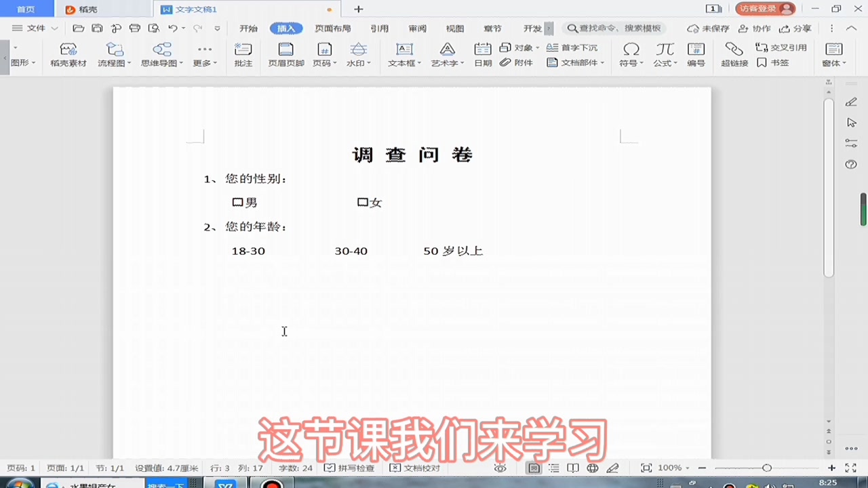868x488 pixels.
Task: Open print preview icon
Action: [x=154, y=28]
